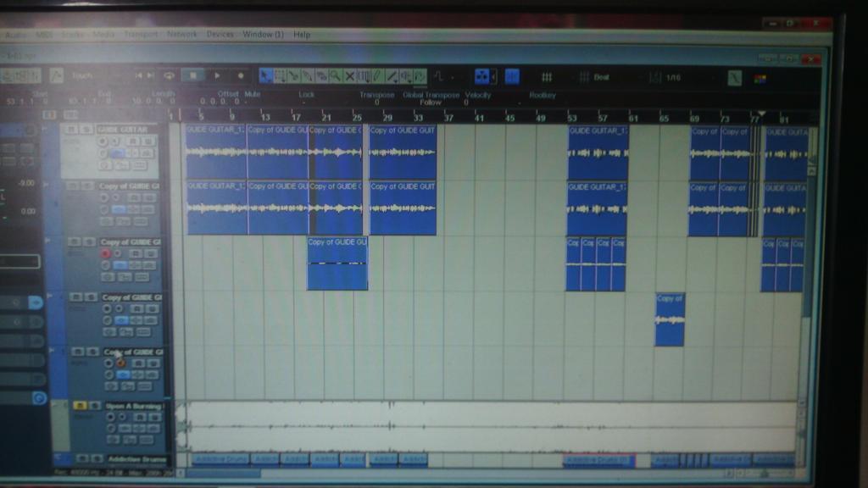Open the Transport menu
The width and height of the screenshot is (868, 488).
coord(142,34)
